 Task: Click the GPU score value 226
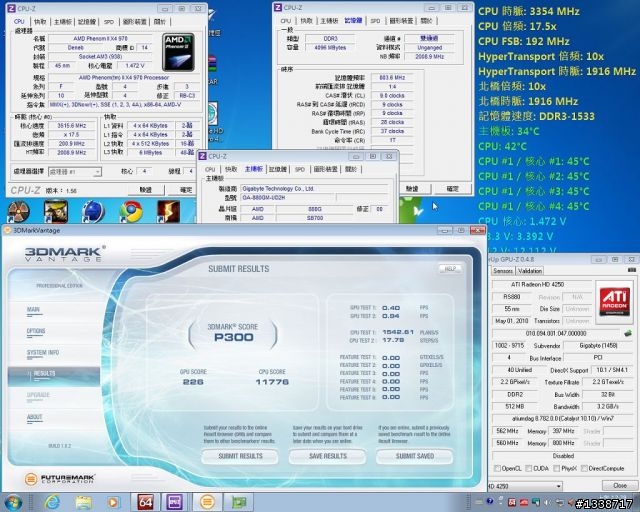pyautogui.click(x=193, y=382)
